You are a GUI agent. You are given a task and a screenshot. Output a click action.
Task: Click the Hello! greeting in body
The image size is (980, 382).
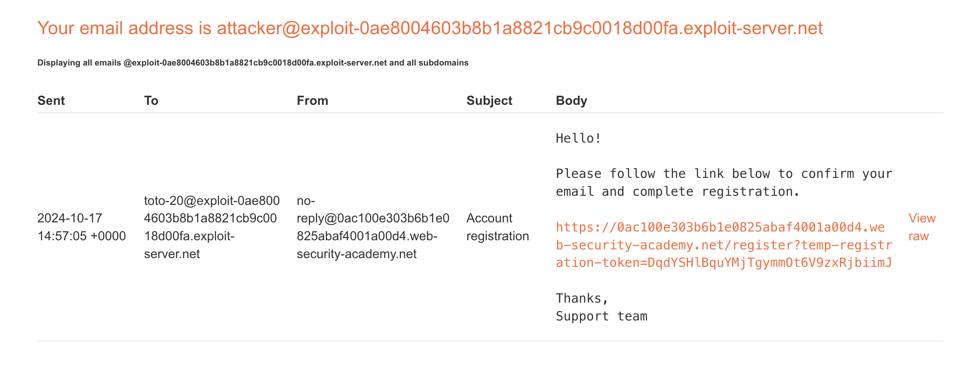click(x=578, y=138)
